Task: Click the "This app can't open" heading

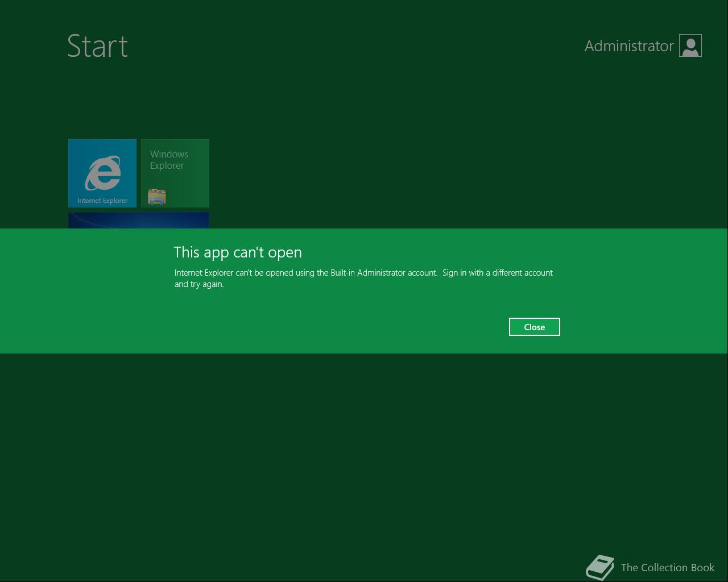Action: pyautogui.click(x=238, y=252)
